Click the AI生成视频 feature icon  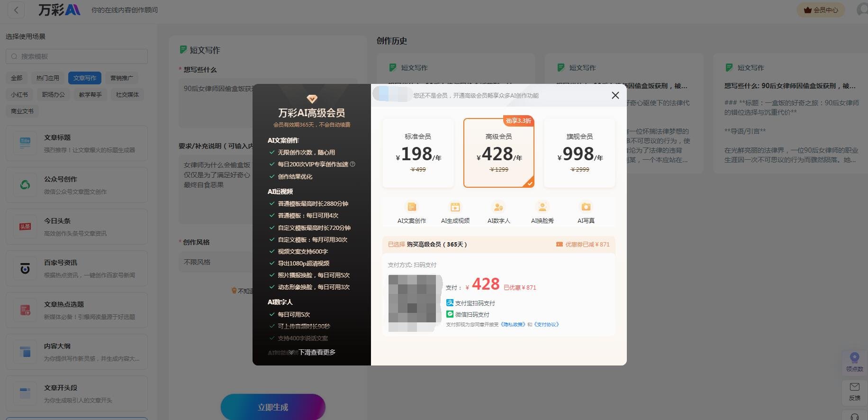click(x=455, y=207)
